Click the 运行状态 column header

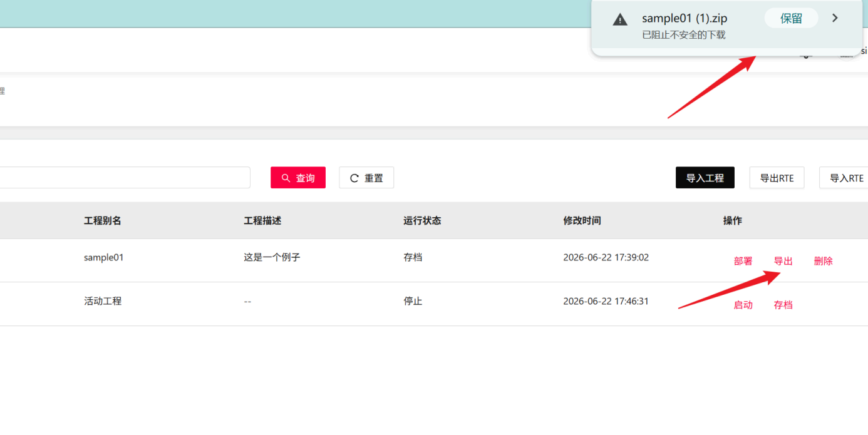pos(422,220)
